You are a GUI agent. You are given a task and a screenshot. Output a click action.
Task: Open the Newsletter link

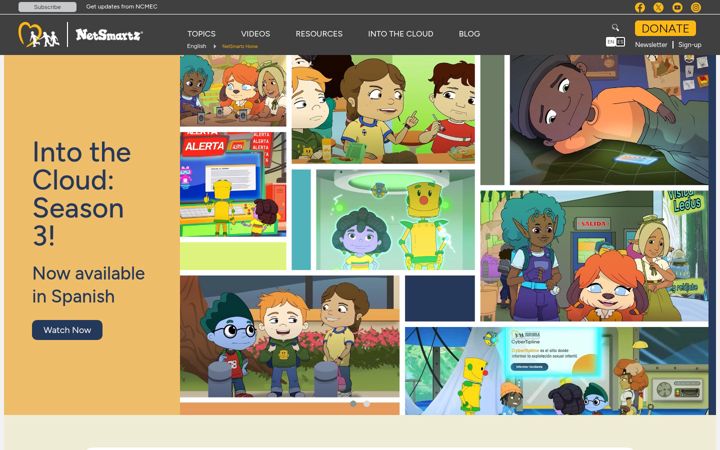pos(651,45)
